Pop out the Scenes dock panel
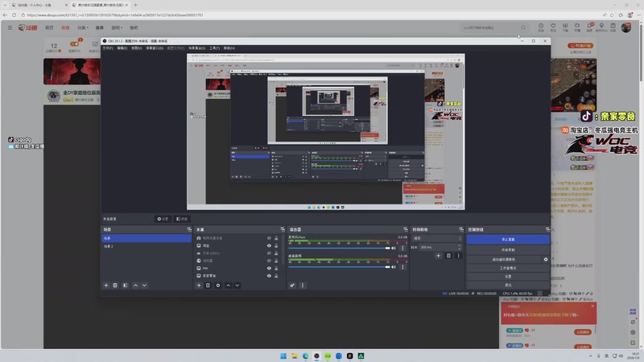The height and width of the screenshot is (362, 644). 189,229
